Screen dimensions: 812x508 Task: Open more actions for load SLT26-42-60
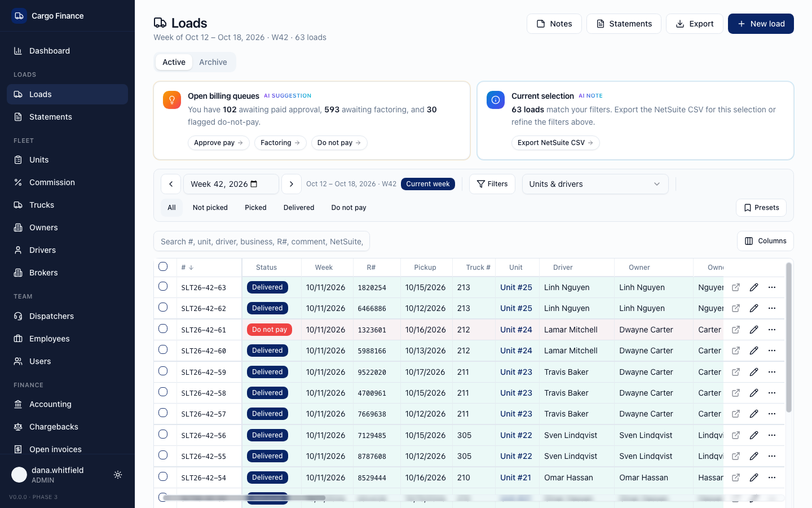click(x=772, y=351)
